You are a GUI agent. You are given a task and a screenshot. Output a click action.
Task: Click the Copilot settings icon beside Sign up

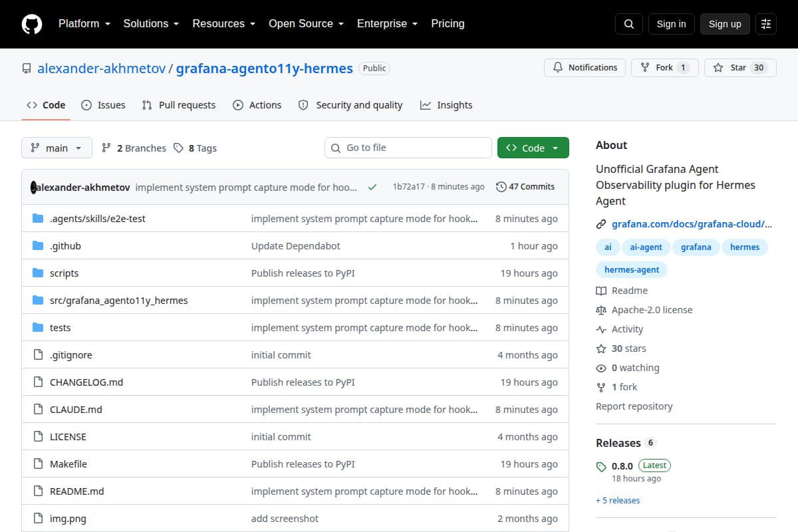pyautogui.click(x=766, y=24)
